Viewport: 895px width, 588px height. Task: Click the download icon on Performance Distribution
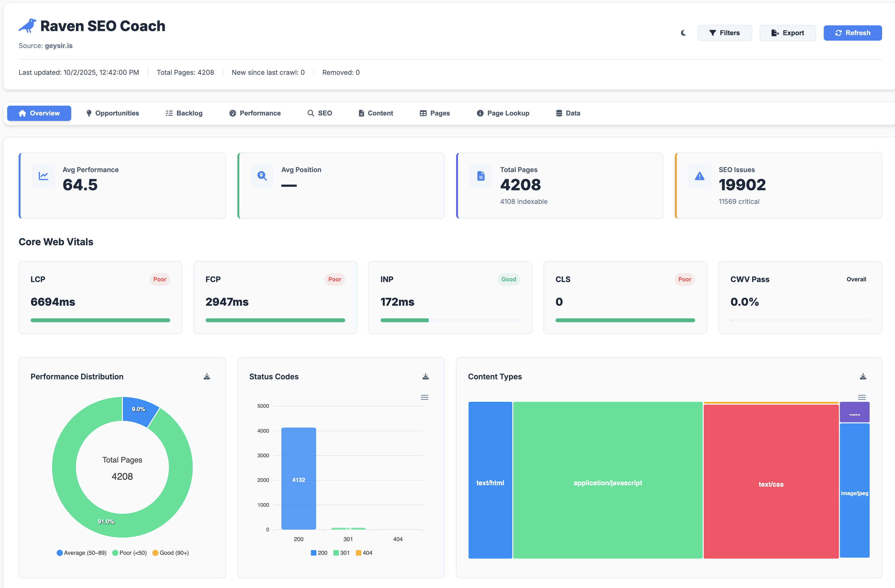(x=207, y=376)
